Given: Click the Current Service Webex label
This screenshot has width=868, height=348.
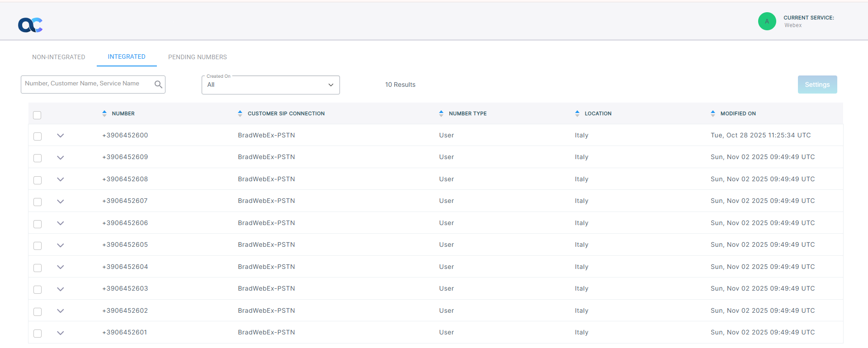Looking at the screenshot, I should [808, 21].
